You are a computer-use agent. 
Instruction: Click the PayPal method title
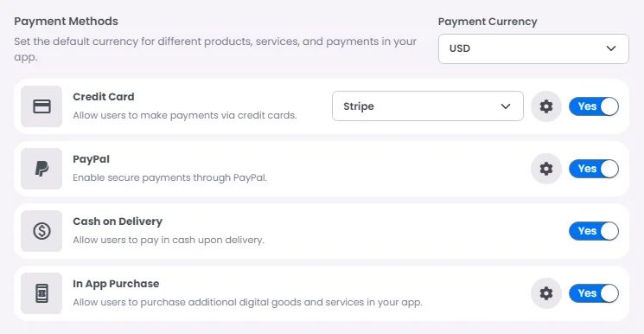point(91,159)
